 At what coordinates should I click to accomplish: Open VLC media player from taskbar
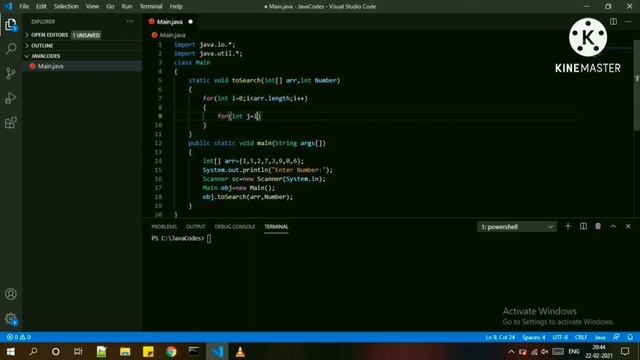(240, 351)
